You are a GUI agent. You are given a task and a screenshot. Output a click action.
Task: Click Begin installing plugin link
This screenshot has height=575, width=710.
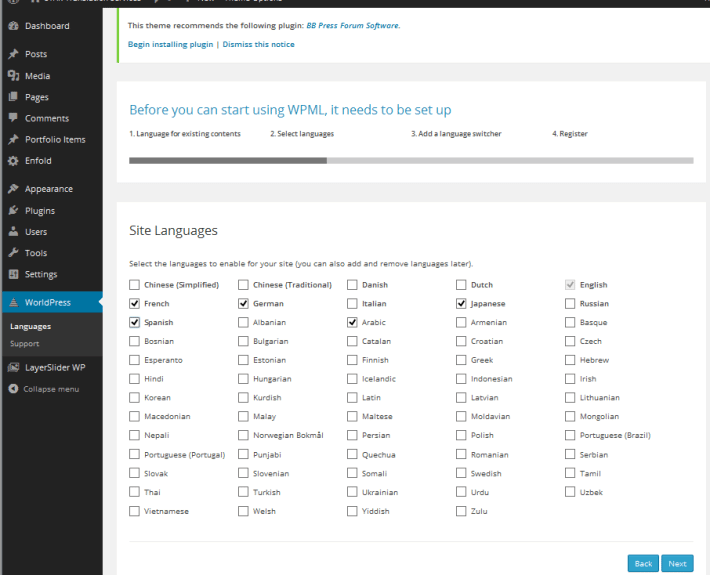click(170, 44)
